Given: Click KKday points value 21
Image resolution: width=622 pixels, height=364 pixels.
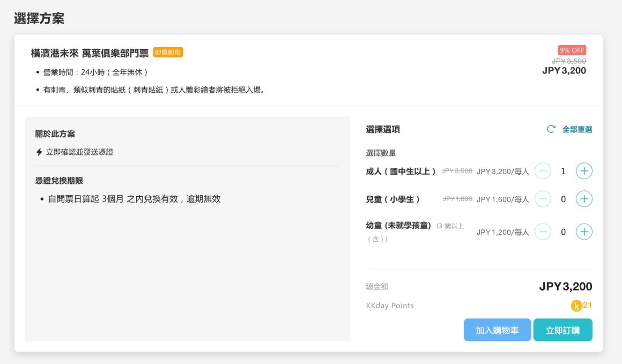Looking at the screenshot, I should tap(588, 305).
